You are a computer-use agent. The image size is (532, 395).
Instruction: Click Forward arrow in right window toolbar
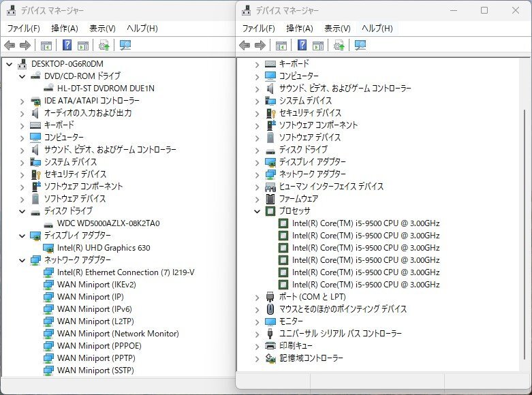(x=260, y=45)
